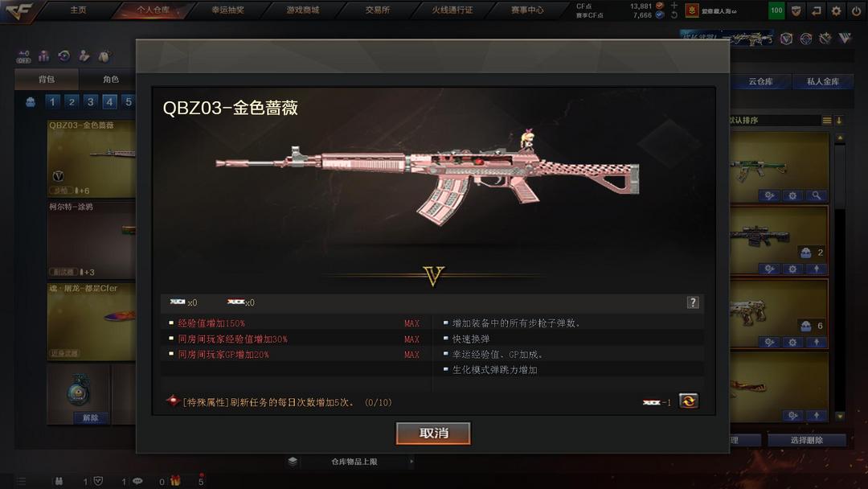Image resolution: width=868 pixels, height=489 pixels.
Task: Click the 选择删除 button
Action: (x=807, y=440)
